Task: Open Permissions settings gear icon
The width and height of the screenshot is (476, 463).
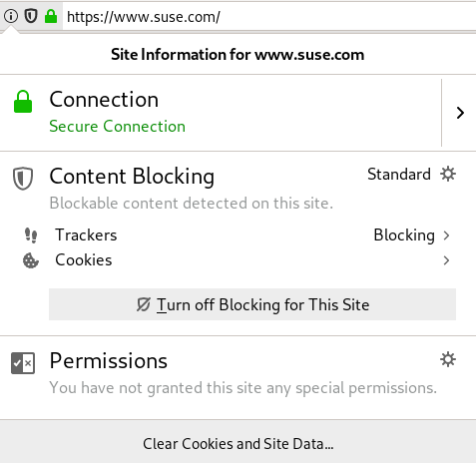Action: pos(448,359)
